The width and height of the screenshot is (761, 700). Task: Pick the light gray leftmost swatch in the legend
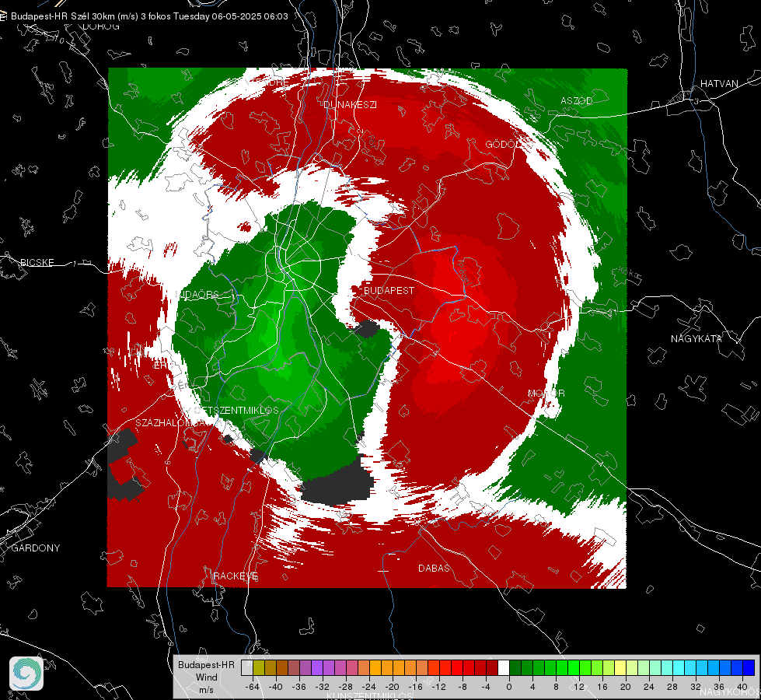pos(246,667)
